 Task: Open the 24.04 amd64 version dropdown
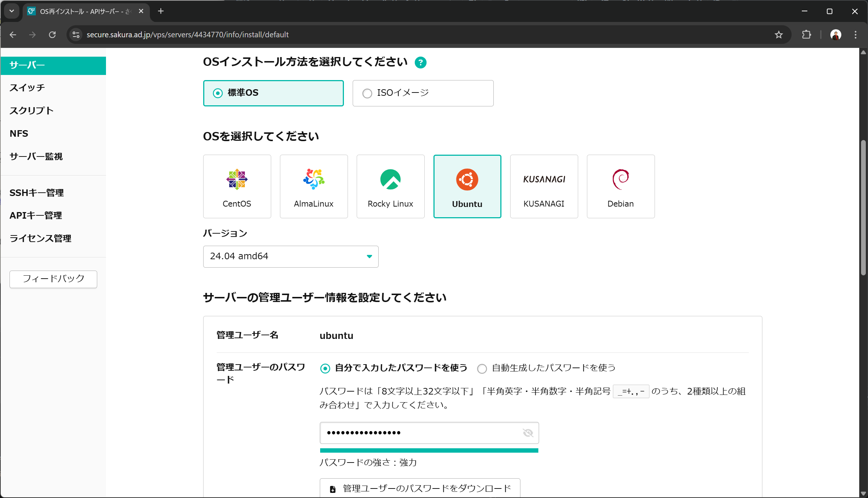[291, 256]
